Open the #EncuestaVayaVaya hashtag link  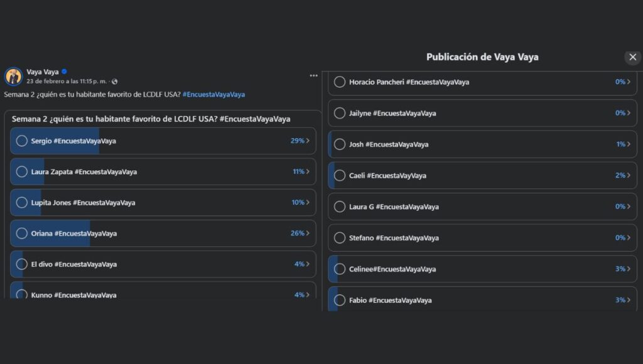(x=215, y=94)
